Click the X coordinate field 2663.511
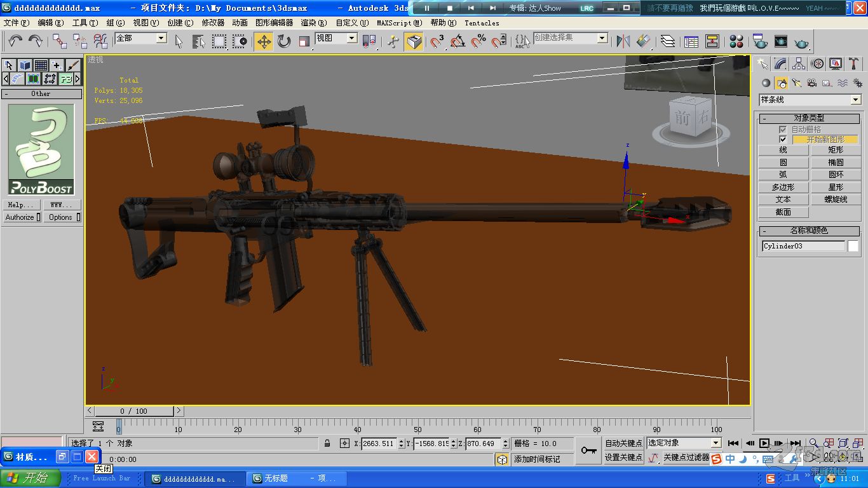The image size is (868, 488). coord(378,444)
